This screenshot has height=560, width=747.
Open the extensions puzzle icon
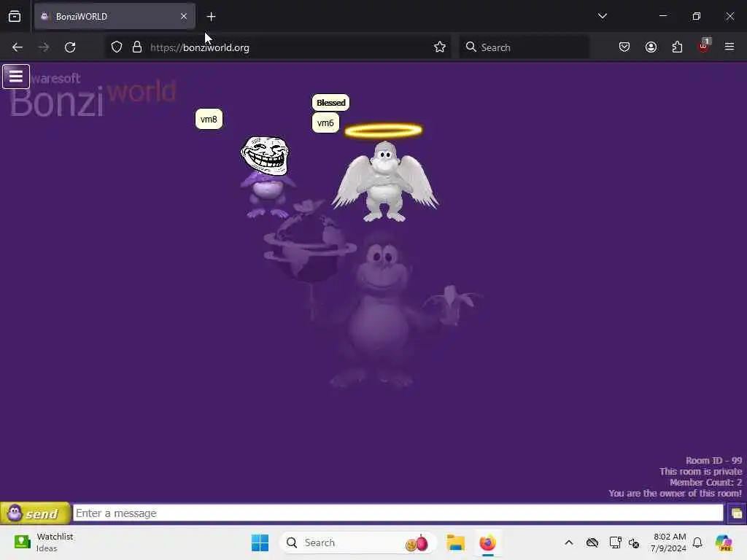point(677,47)
